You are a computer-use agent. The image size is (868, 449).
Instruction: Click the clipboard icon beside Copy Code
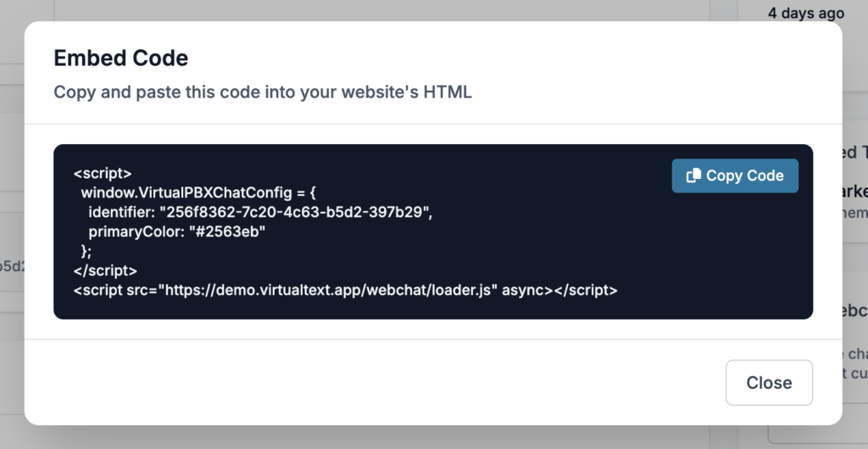(x=693, y=176)
